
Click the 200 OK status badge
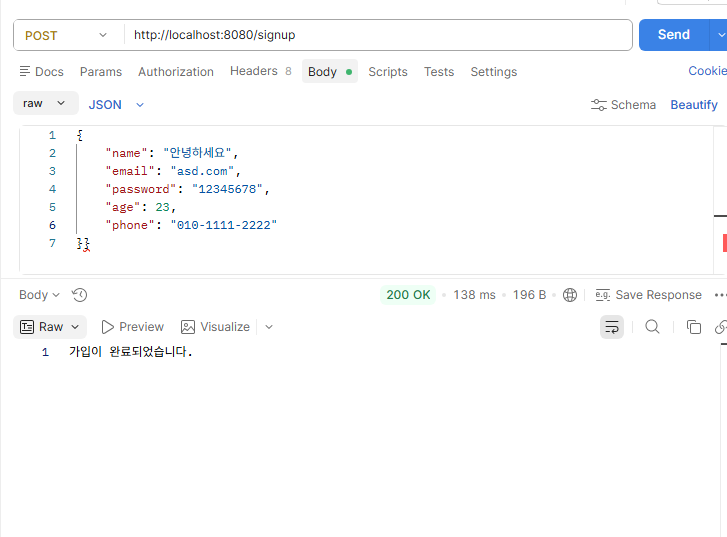pyautogui.click(x=408, y=295)
